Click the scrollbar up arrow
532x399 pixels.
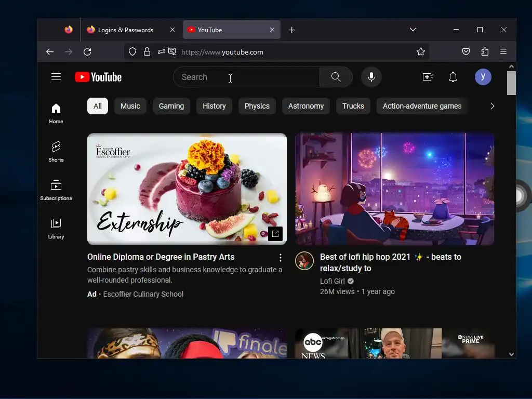(x=511, y=66)
